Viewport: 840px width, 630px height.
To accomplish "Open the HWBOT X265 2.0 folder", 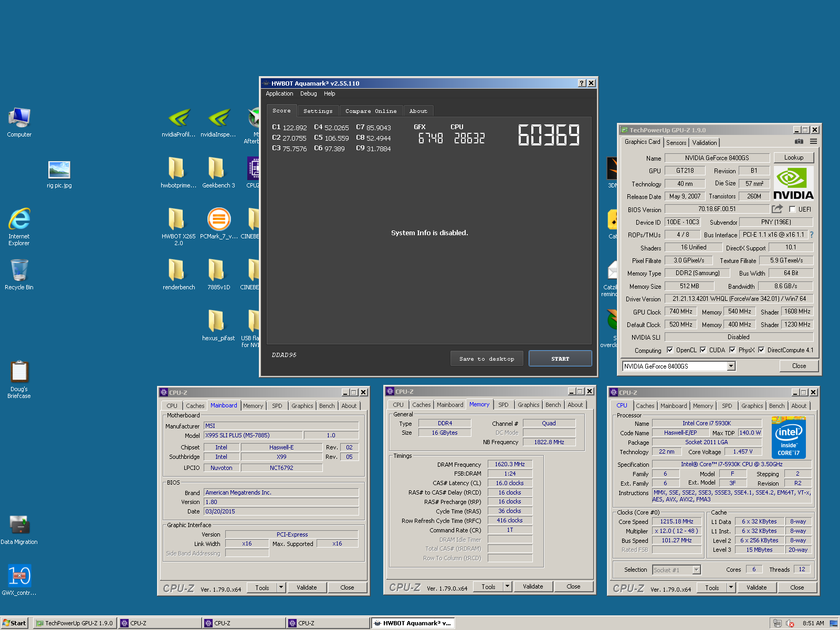I will (x=178, y=227).
